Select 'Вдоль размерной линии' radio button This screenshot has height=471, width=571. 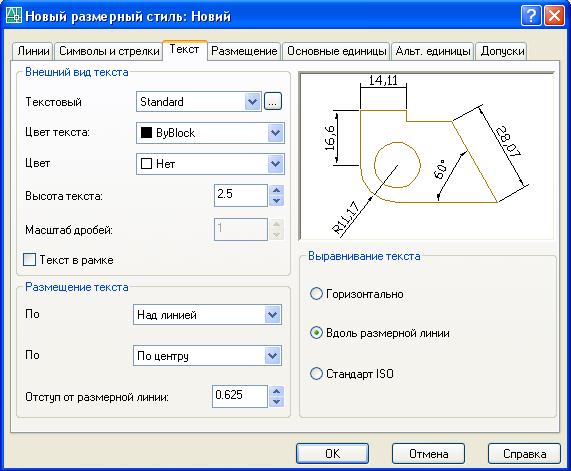316,333
